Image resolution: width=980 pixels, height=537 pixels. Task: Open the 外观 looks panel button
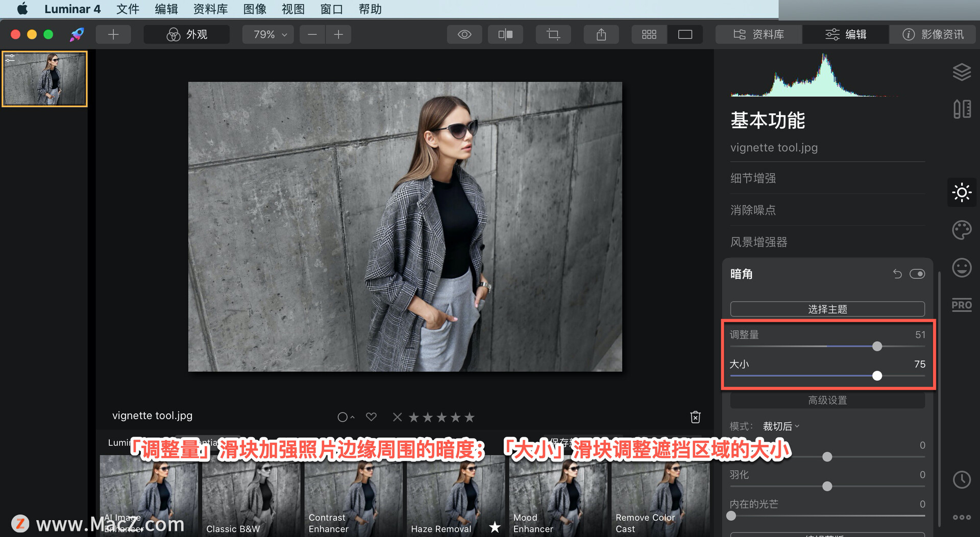tap(187, 34)
